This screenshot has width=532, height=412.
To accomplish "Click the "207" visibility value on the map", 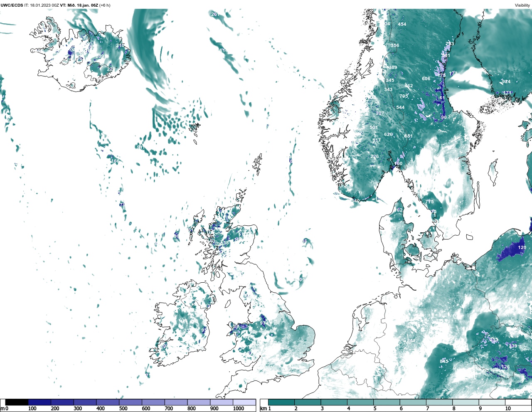I will click(x=380, y=113).
